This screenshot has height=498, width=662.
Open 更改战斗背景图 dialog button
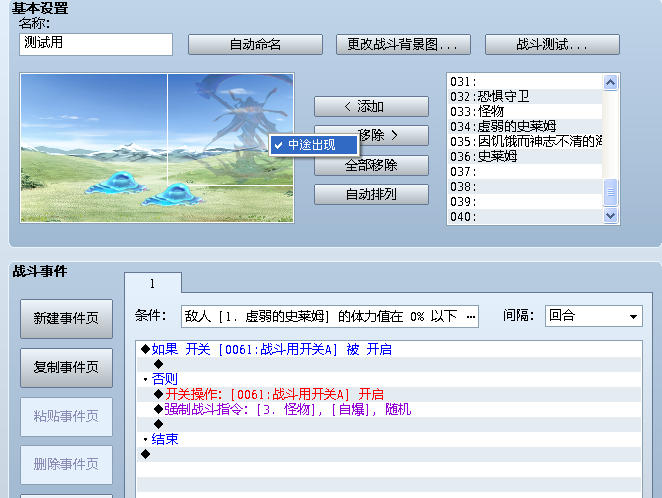[403, 44]
